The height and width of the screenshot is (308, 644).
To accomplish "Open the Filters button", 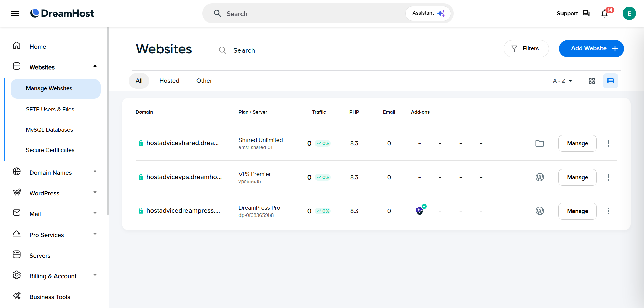I will click(526, 49).
